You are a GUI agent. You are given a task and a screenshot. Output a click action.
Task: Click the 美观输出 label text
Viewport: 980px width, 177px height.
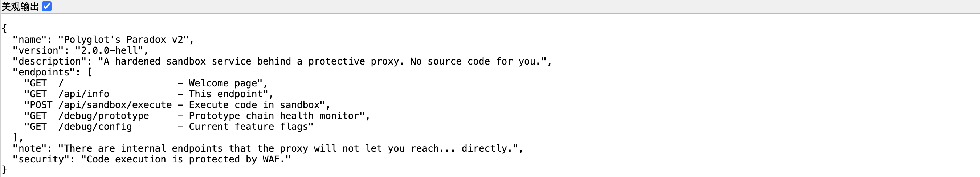coord(20,7)
